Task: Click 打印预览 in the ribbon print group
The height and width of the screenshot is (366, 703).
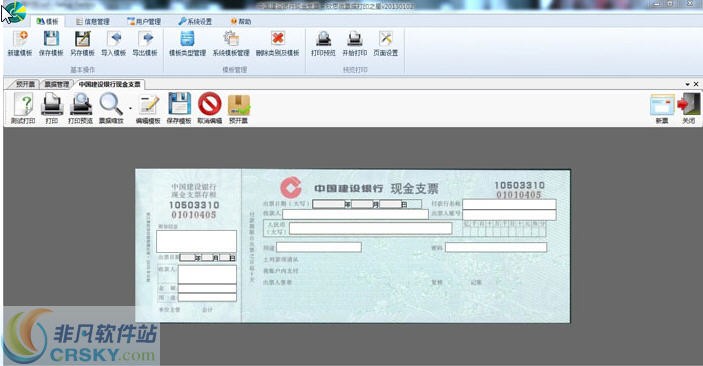Action: click(323, 44)
